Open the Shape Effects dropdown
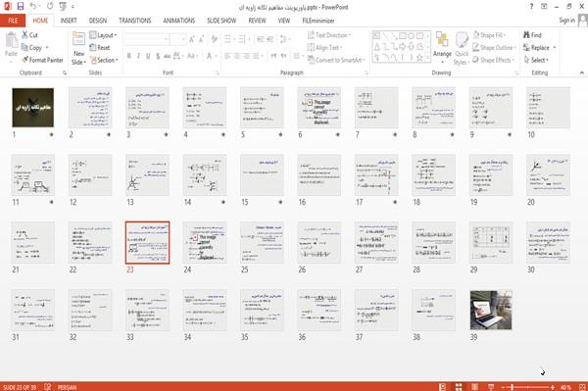 click(x=494, y=60)
